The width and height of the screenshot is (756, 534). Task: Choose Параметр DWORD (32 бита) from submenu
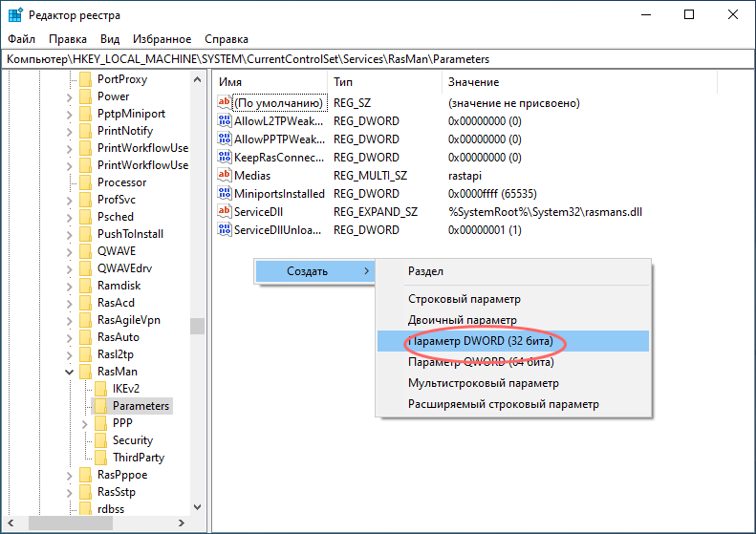513,341
